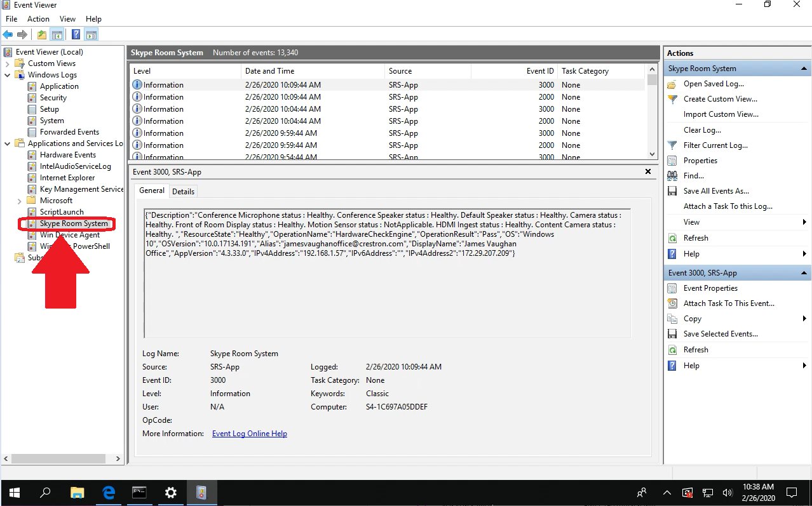812x506 pixels.
Task: Click the tree pane horizontal scrollbar thumb
Action: point(58,458)
